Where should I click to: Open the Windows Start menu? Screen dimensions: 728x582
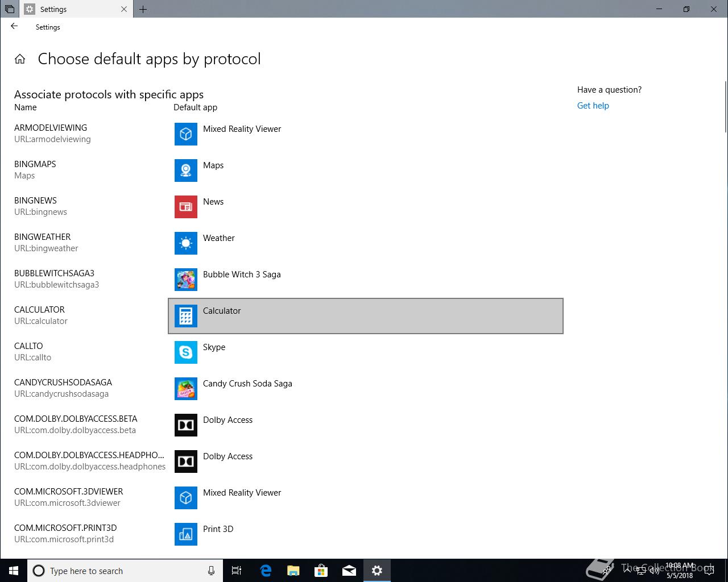(14, 571)
